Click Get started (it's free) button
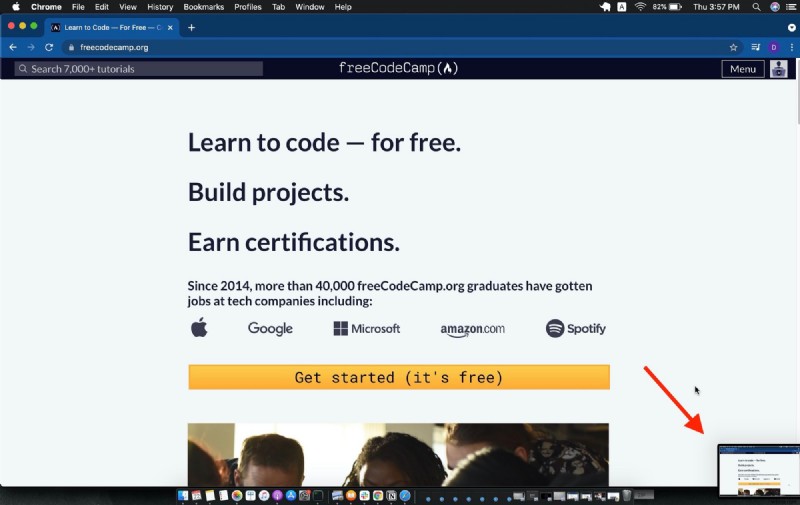The height and width of the screenshot is (505, 800). [399, 377]
